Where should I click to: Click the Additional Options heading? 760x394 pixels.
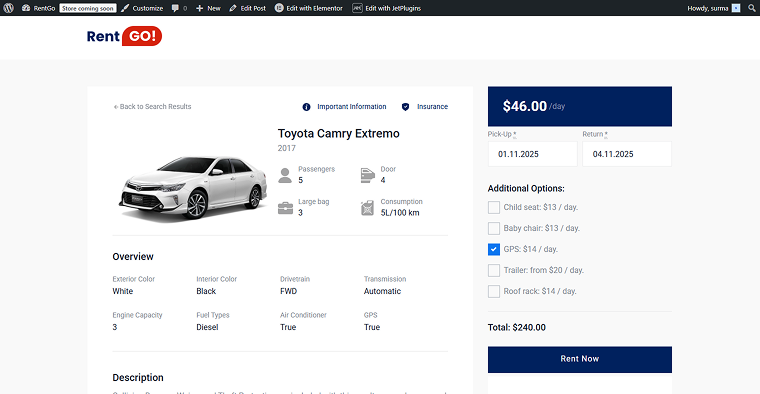coord(526,189)
